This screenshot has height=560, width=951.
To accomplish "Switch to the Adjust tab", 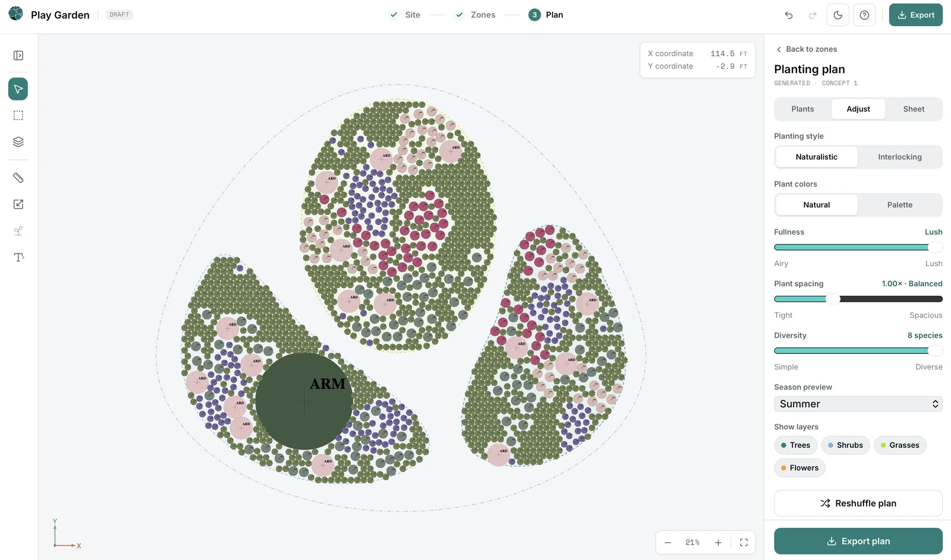I will 858,109.
